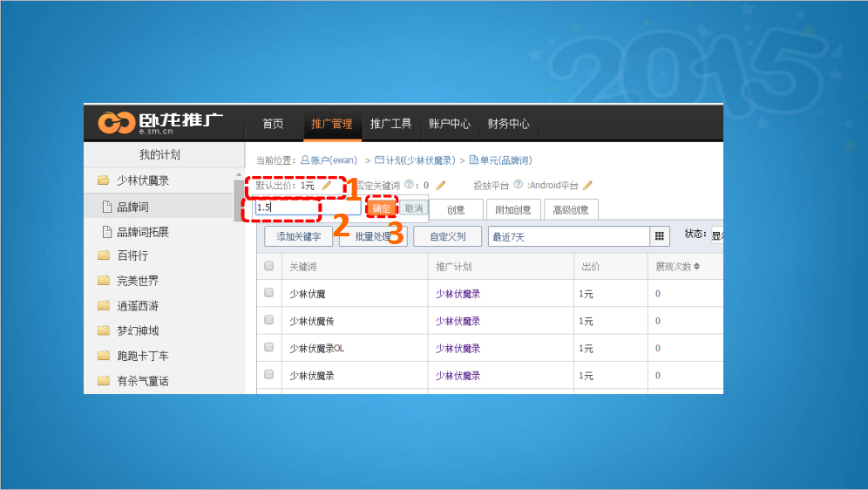
Task: Click the 卧龙推广 logo
Action: (x=160, y=124)
